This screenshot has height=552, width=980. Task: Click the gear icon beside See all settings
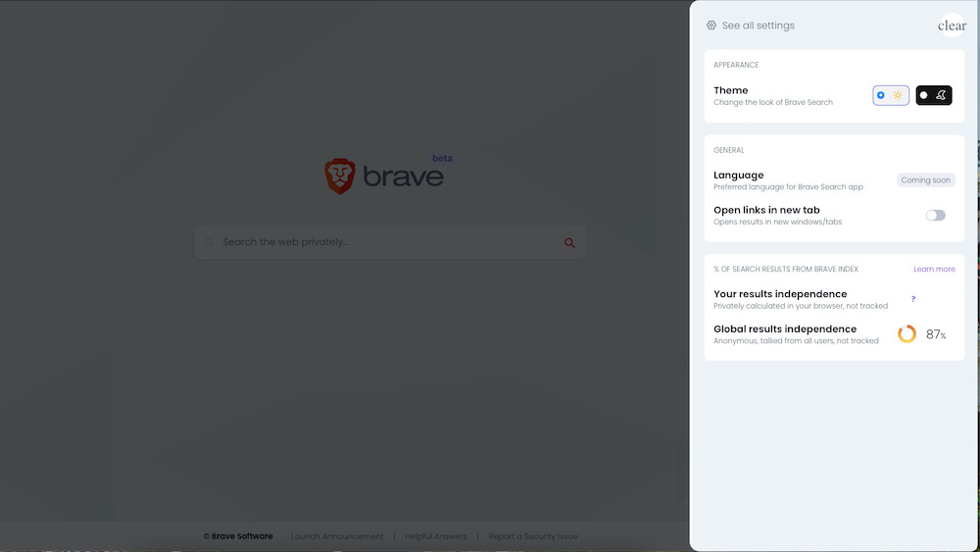[x=711, y=25]
